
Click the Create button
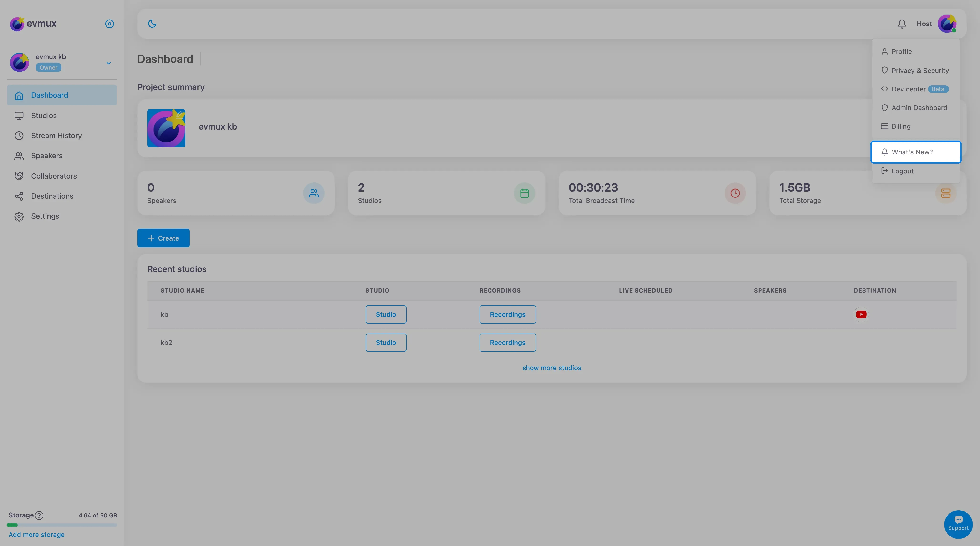click(163, 238)
